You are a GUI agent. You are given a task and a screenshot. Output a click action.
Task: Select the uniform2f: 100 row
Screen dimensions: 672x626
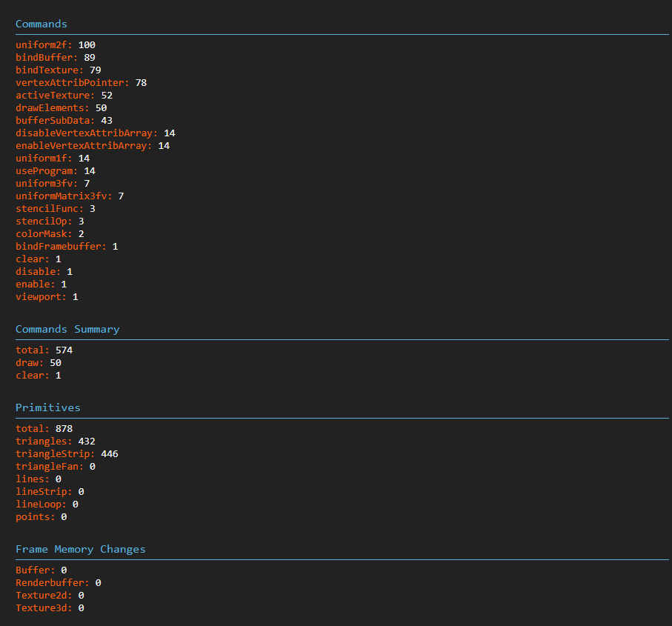click(x=56, y=45)
